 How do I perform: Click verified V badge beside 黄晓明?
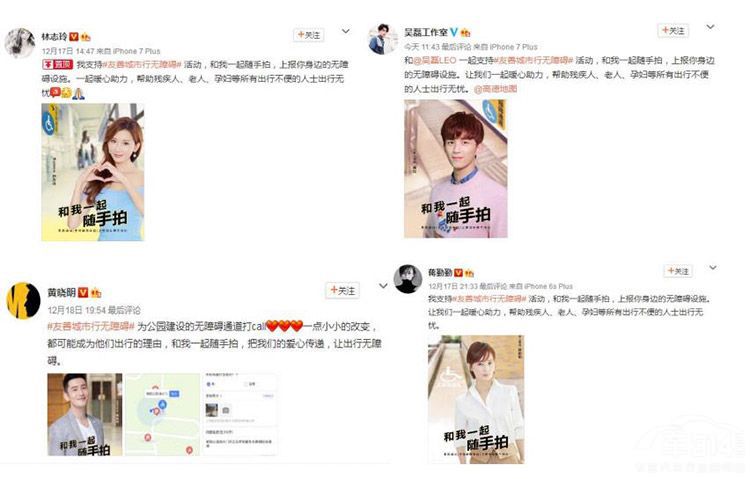83,292
